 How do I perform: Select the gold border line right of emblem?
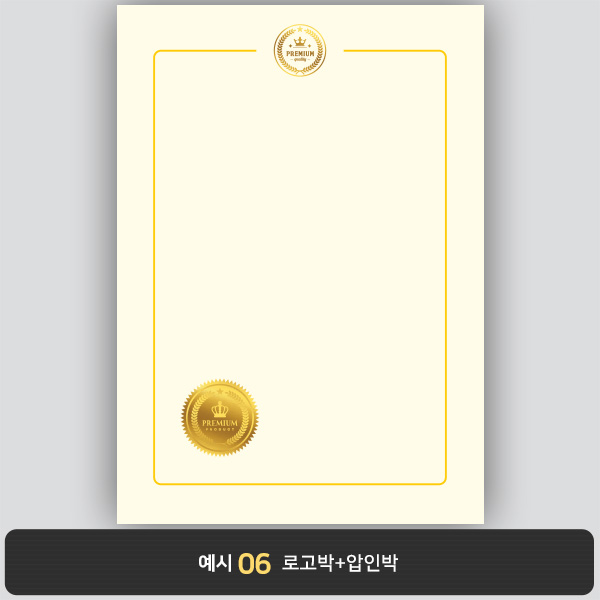(393, 51)
